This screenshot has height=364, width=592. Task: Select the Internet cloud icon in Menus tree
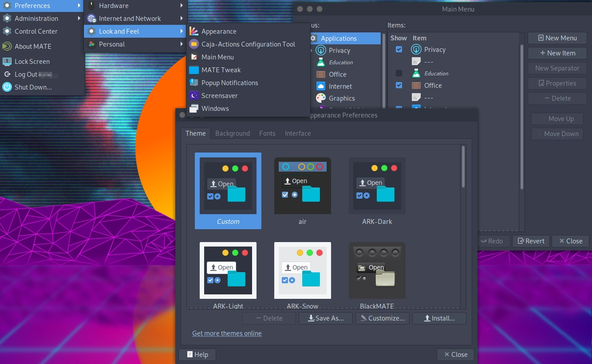pos(321,86)
